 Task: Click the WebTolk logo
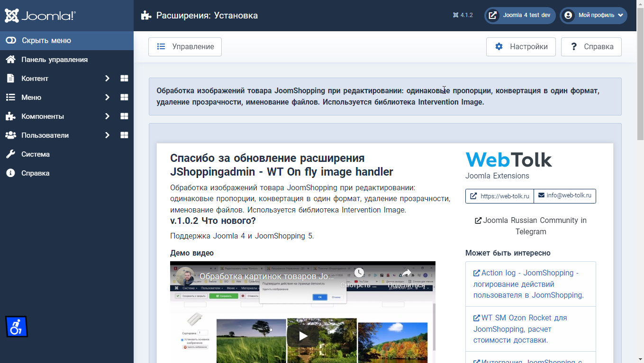coord(508,160)
